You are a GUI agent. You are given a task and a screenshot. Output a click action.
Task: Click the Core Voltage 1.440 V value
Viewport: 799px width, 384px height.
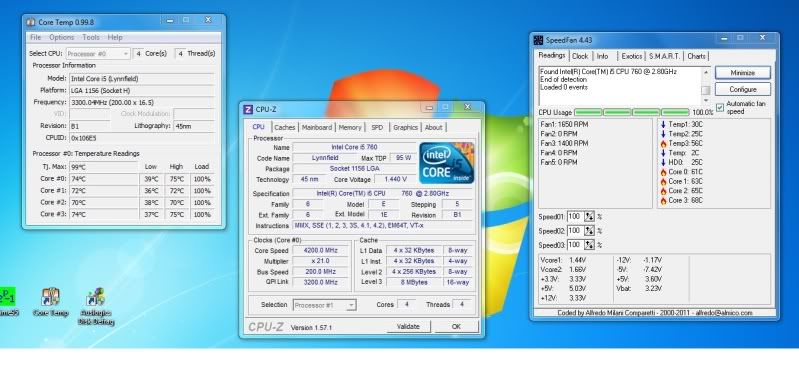pos(394,179)
